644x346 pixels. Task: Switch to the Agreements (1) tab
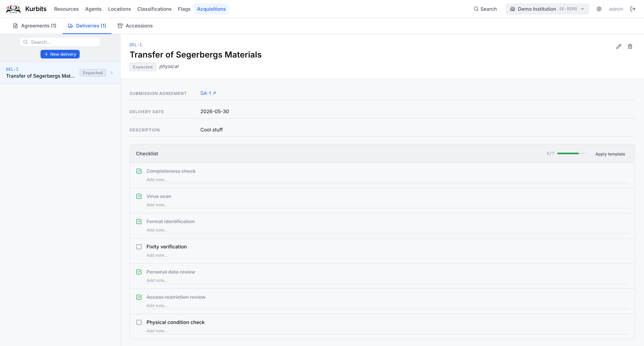coord(34,26)
